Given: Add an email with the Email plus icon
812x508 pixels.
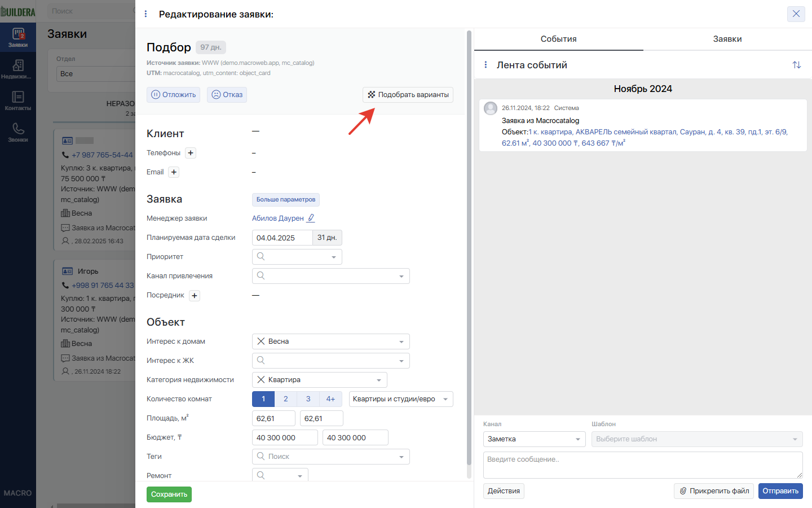Looking at the screenshot, I should pos(174,172).
